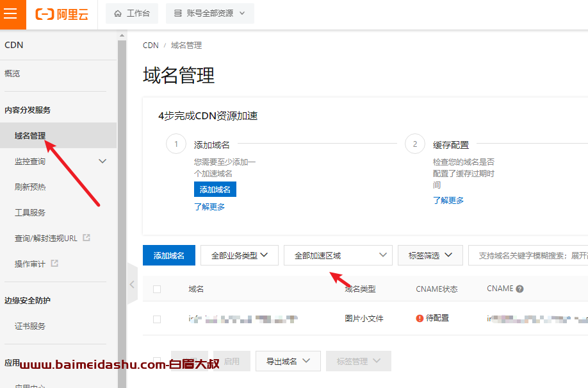Click external link icon beside 查询/解封违规URL
Image resolution: width=588 pixels, height=388 pixels.
[x=86, y=237]
